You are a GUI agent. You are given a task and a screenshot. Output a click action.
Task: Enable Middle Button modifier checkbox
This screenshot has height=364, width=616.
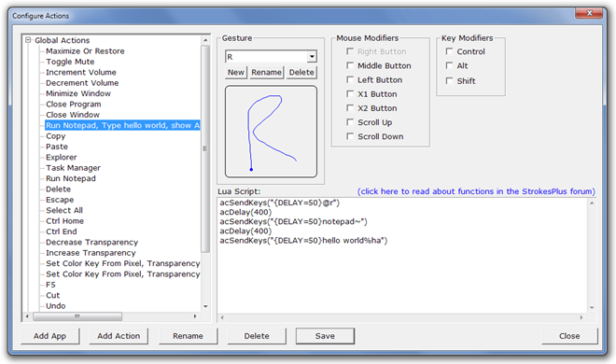point(350,65)
